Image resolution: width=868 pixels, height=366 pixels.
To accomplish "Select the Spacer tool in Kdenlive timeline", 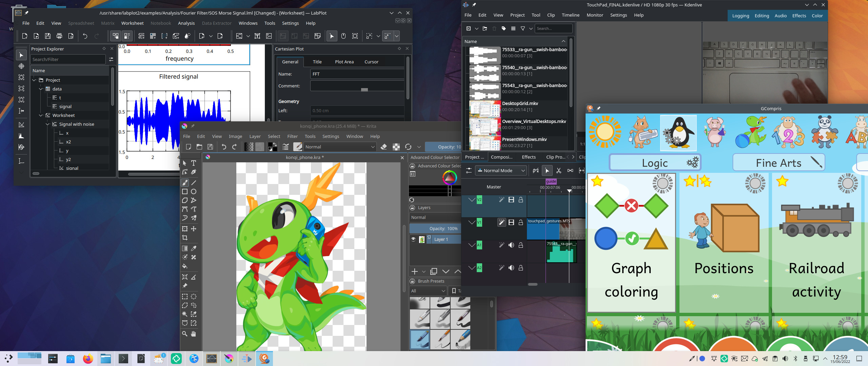I will click(x=570, y=170).
